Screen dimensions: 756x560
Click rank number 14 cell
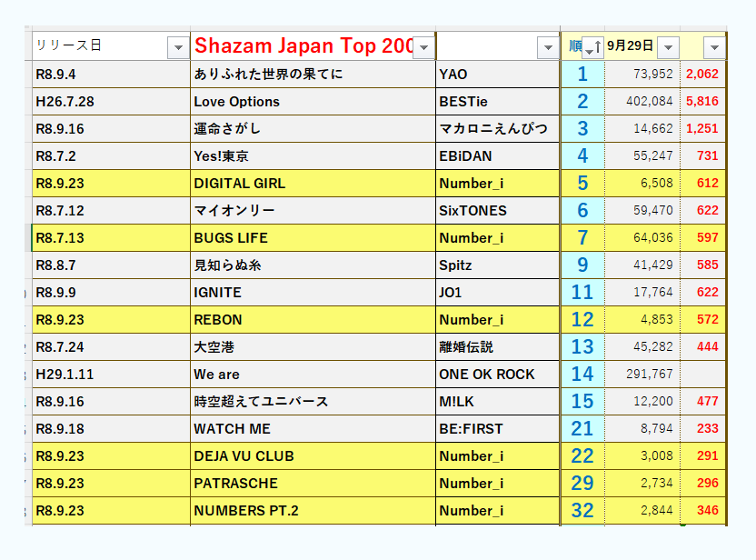(x=582, y=374)
